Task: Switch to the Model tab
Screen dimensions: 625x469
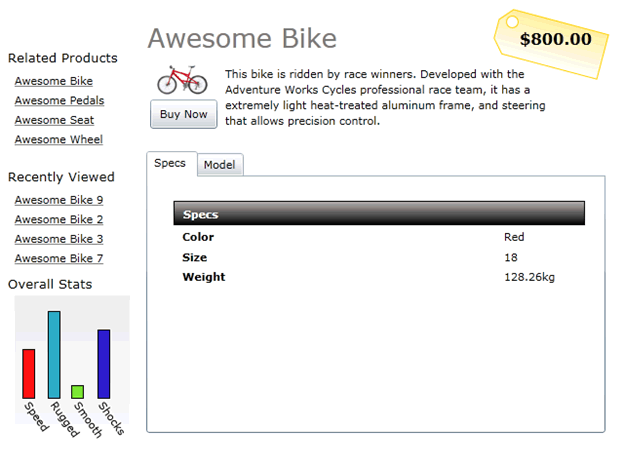Action: [220, 165]
